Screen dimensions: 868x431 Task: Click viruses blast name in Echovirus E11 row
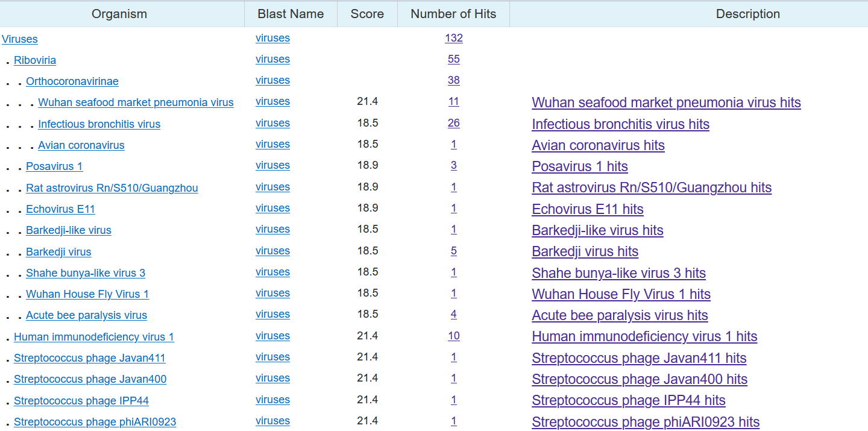click(x=272, y=208)
